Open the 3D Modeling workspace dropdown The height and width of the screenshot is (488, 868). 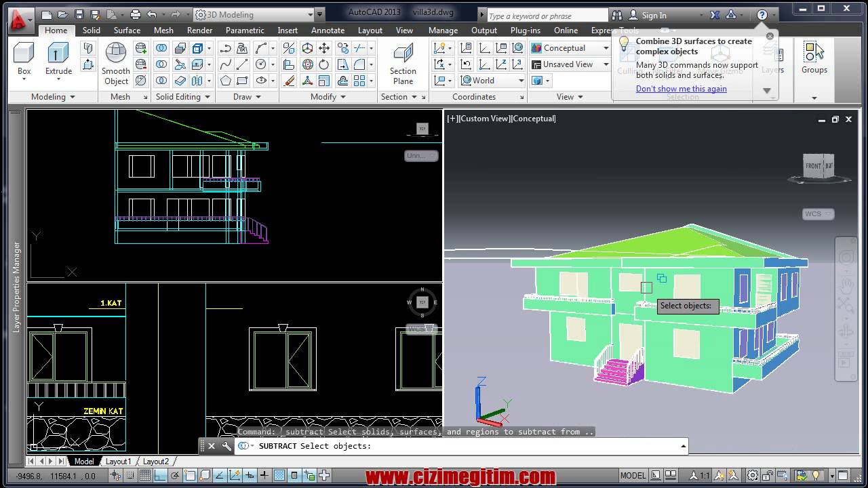(x=254, y=15)
